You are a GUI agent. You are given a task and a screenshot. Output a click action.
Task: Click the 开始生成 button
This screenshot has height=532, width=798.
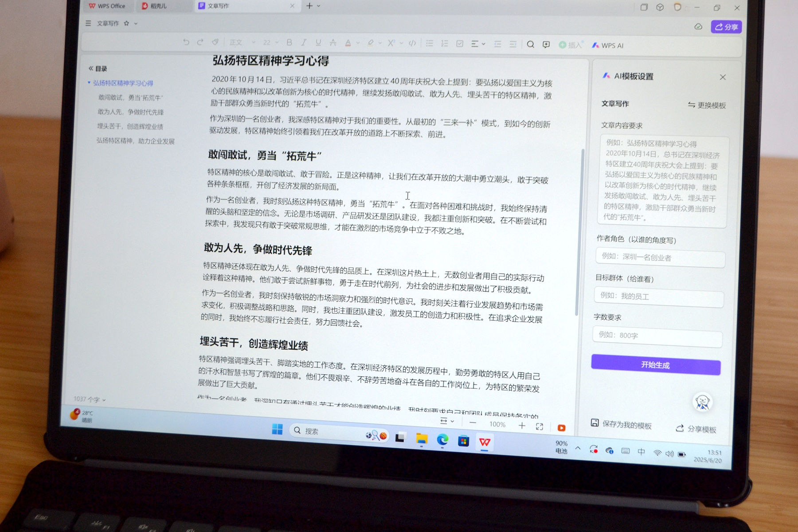click(656, 365)
